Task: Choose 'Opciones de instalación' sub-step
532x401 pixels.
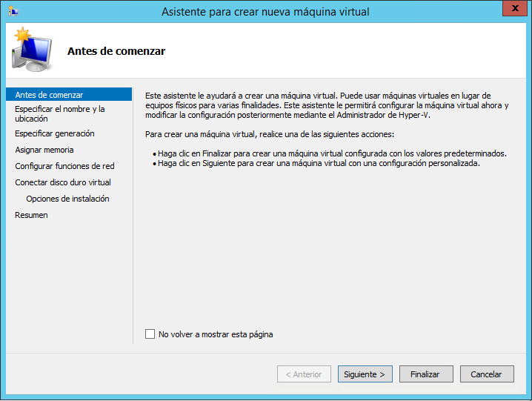Action: coord(67,199)
